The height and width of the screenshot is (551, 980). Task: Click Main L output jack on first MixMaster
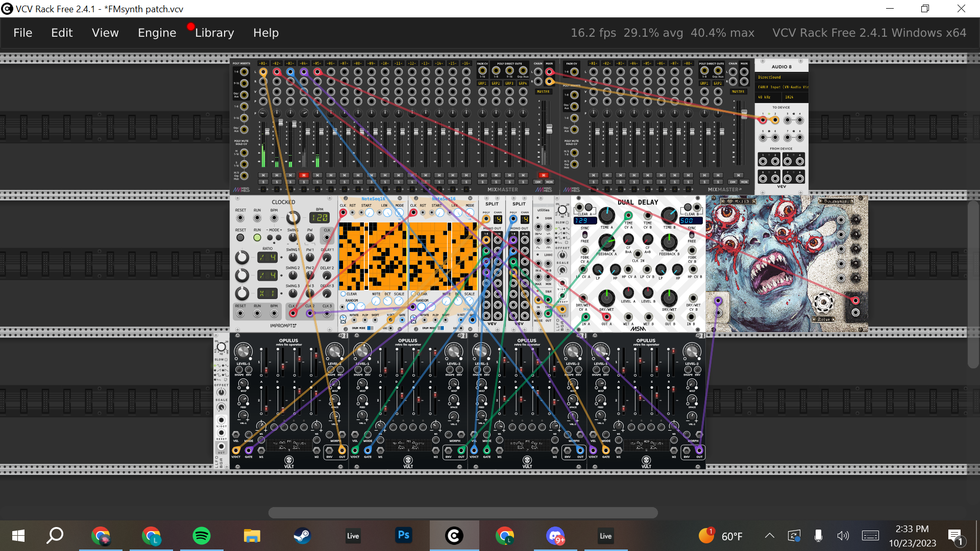tap(549, 72)
